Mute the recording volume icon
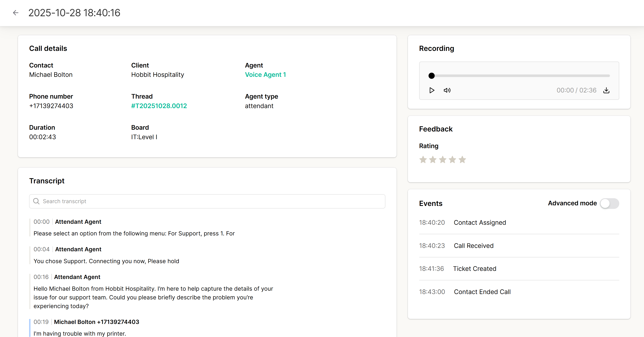This screenshot has height=337, width=644. tap(447, 90)
